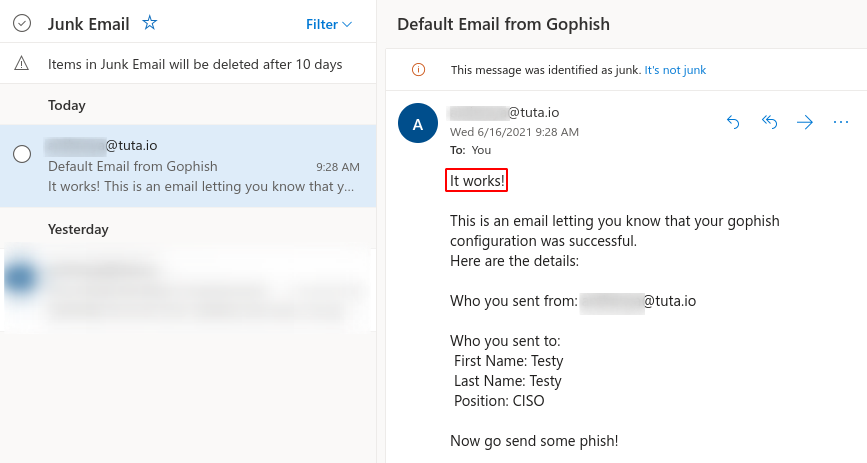The height and width of the screenshot is (463, 867).
Task: Click the info icon in junk banner
Action: (x=418, y=70)
